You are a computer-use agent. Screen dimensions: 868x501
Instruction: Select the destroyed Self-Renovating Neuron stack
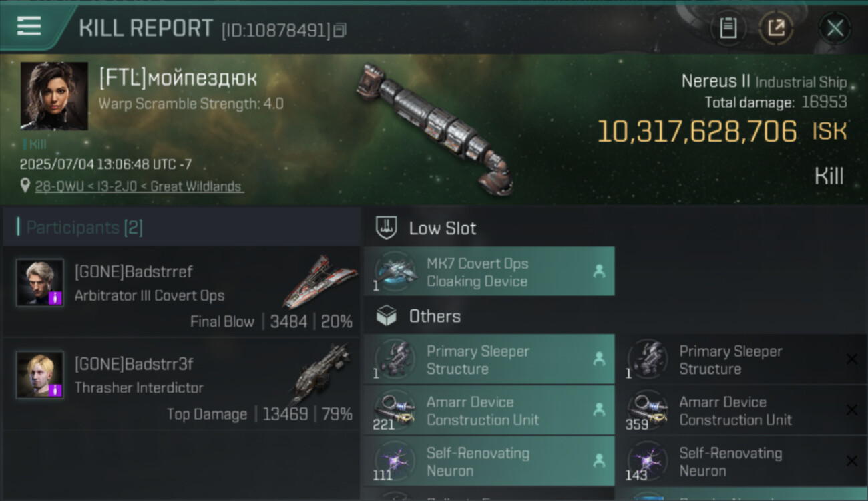741,462
